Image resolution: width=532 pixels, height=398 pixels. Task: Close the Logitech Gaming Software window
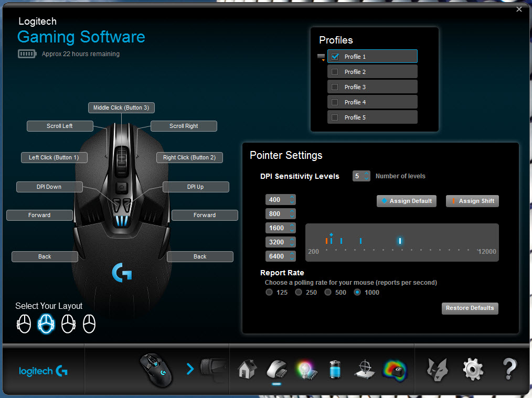pyautogui.click(x=519, y=9)
